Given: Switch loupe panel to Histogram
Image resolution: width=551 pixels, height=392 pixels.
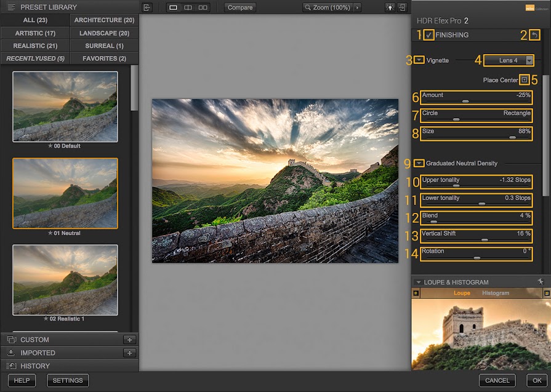Looking at the screenshot, I should click(495, 293).
